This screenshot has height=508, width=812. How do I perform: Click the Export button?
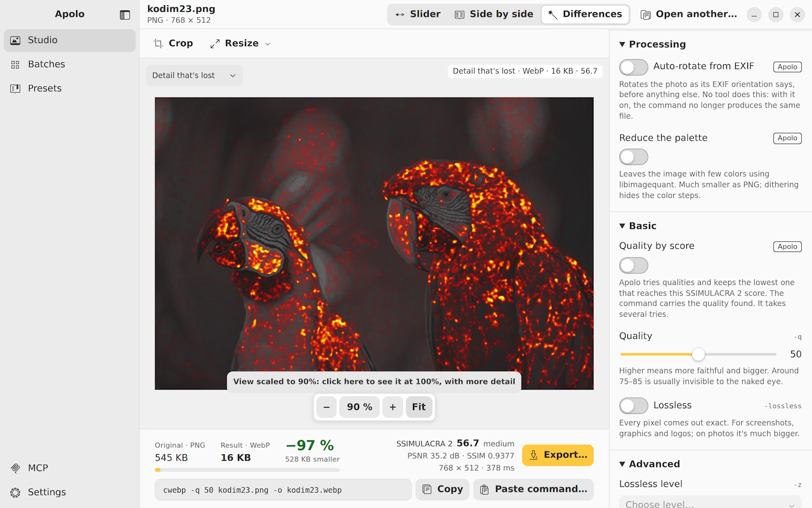558,455
